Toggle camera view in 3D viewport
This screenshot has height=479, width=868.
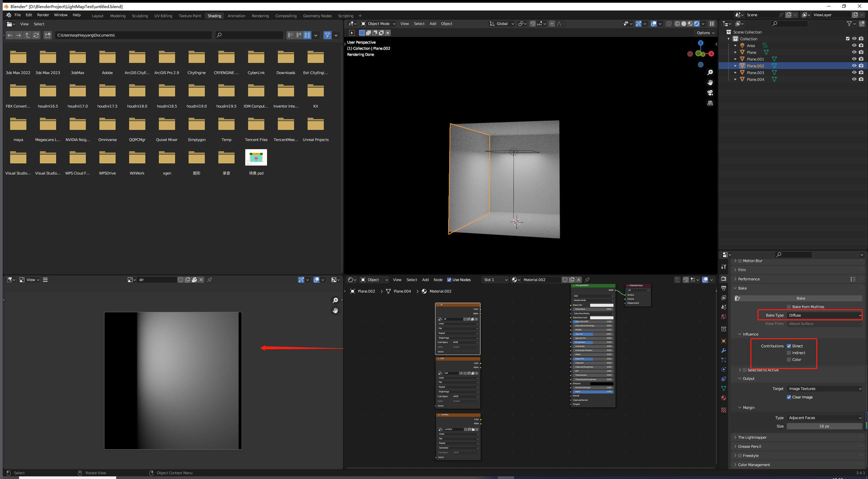(710, 93)
